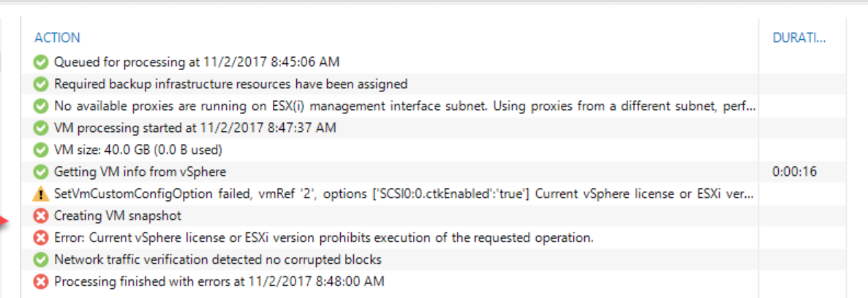
Task: Select the Creating VM snapshot row
Action: (118, 216)
